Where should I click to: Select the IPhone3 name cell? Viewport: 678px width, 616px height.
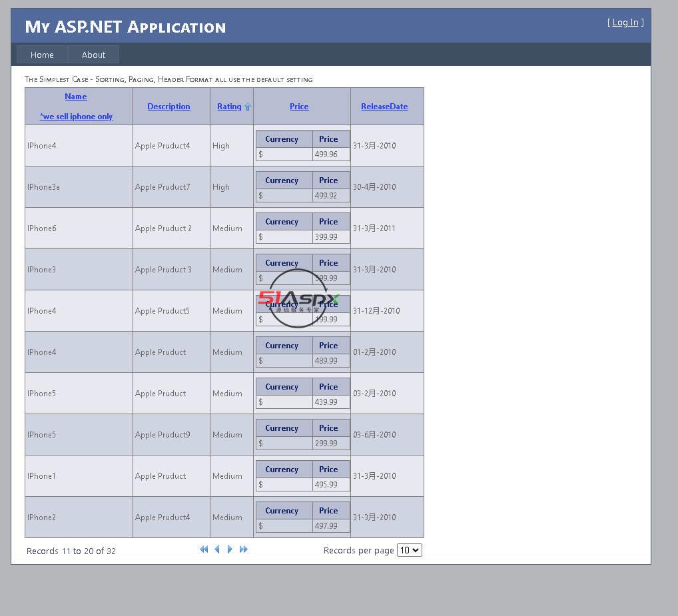click(79, 269)
